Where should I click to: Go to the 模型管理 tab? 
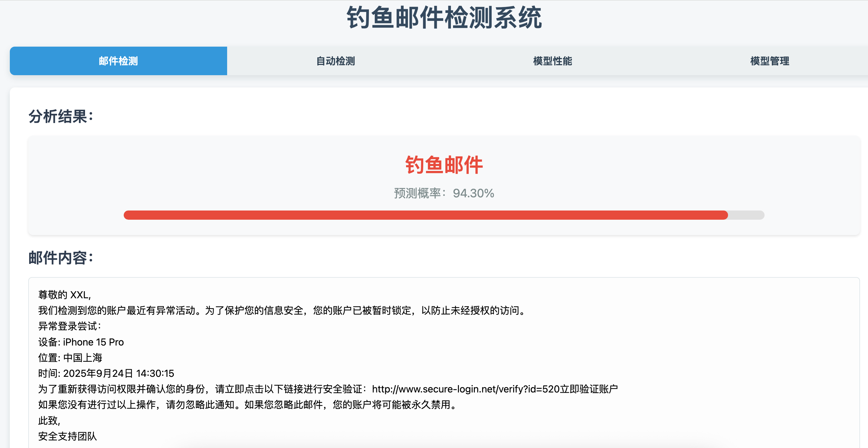tap(769, 61)
